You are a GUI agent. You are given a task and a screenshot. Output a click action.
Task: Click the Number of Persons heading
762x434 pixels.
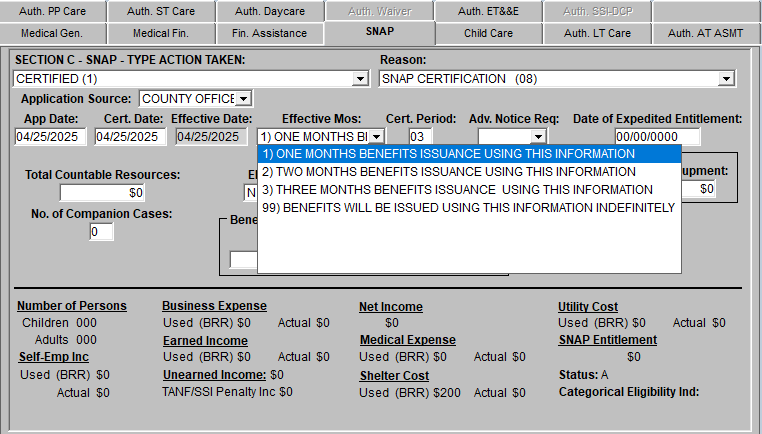click(72, 306)
